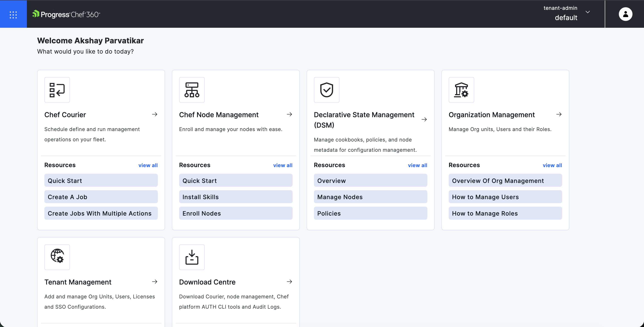
Task: Click the user profile avatar icon
Action: (x=625, y=14)
